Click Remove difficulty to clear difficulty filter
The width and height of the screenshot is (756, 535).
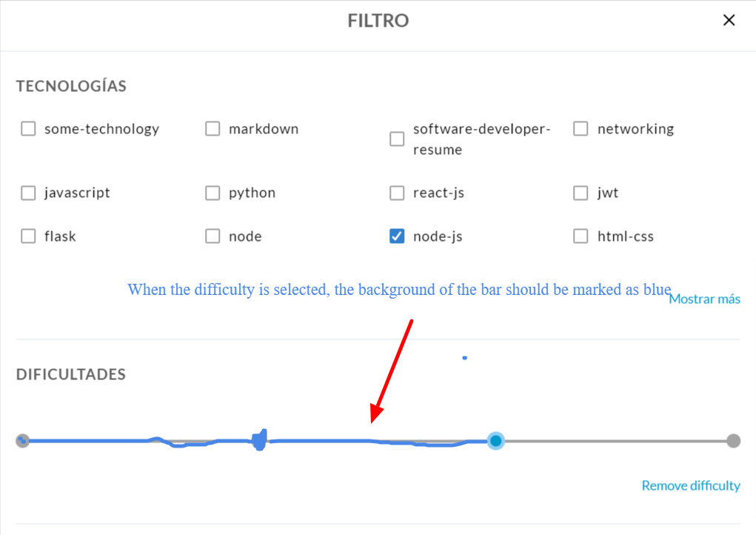tap(690, 485)
